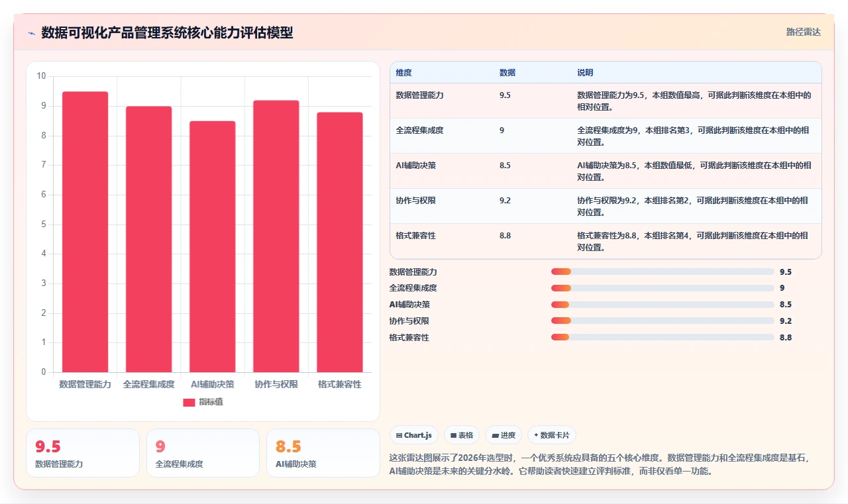
Task: Click the page title 数据可视化产品管理系统核心能力评估模型
Action: pos(167,32)
